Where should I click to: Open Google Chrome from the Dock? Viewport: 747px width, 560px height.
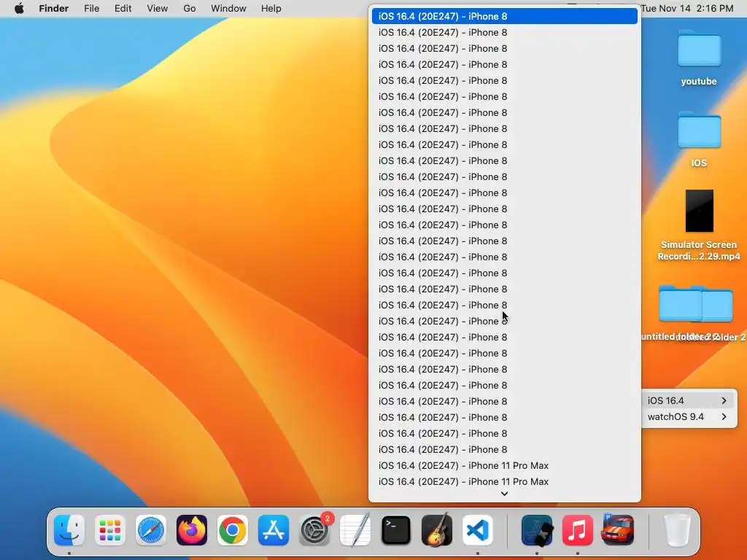233,530
